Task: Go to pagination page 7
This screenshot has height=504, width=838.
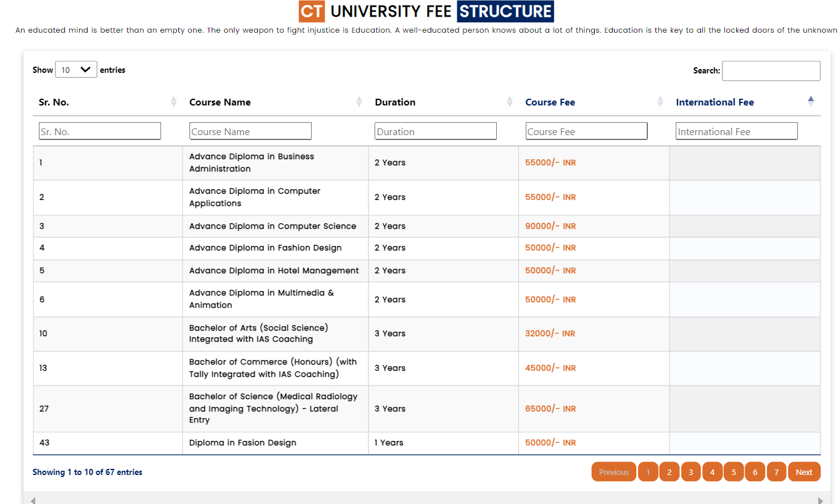Action: (776, 472)
